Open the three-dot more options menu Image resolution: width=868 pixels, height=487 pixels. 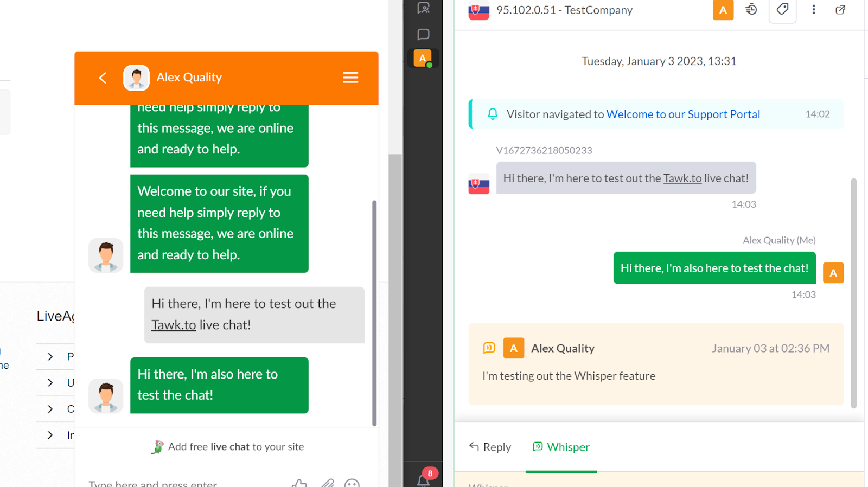click(x=813, y=10)
